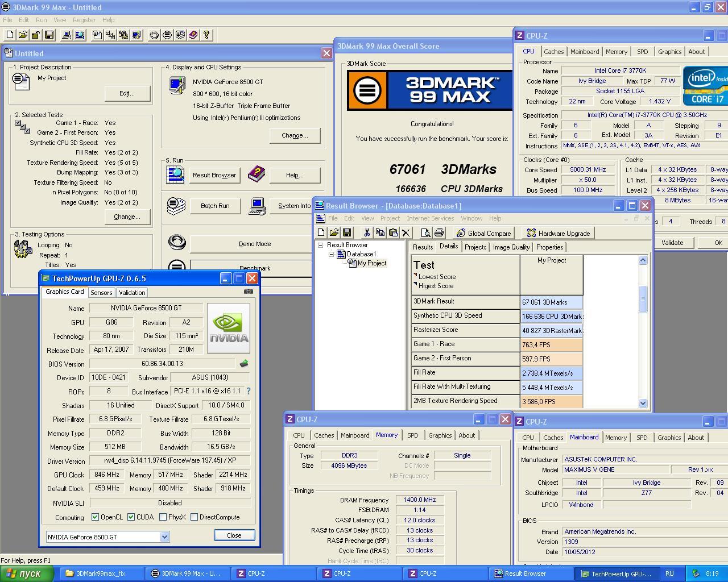This screenshot has width=728, height=582.
Task: Click GPU-Z BIOS save chip icon
Action: [244, 364]
